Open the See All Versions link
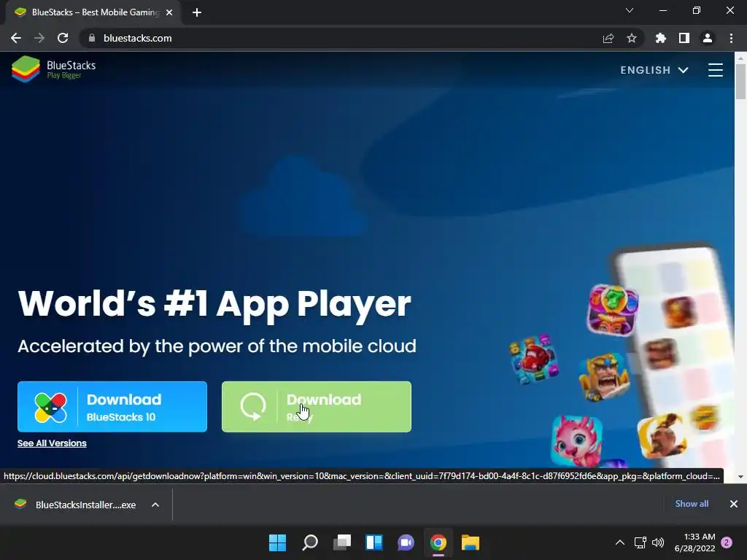 52,443
